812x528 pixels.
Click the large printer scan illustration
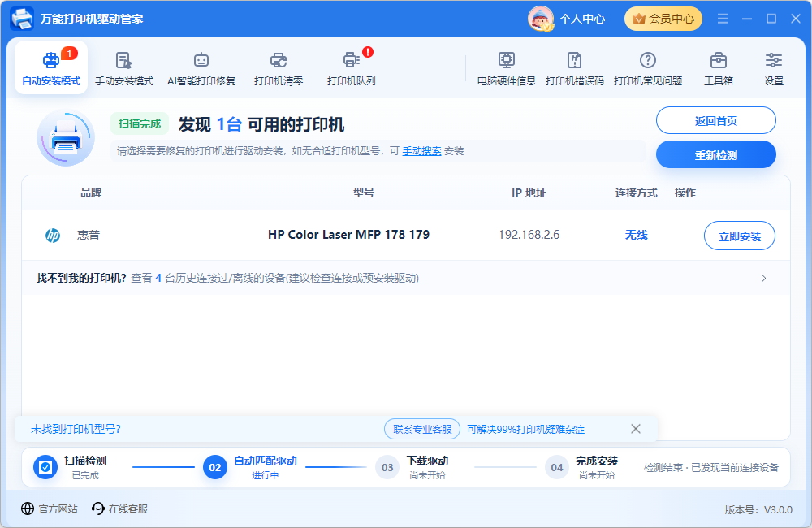pyautogui.click(x=66, y=138)
